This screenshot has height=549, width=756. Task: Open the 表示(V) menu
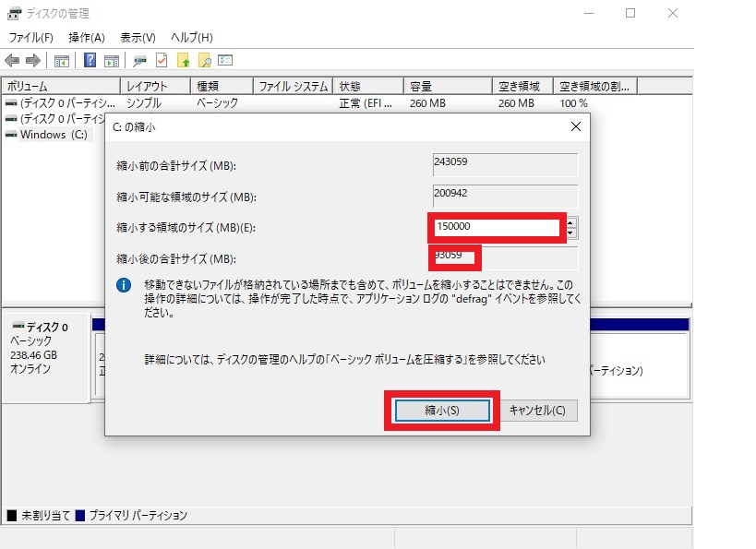tap(138, 38)
